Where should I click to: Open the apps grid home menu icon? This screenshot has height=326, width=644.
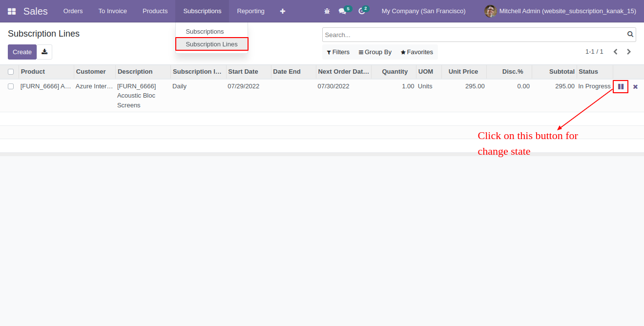click(x=12, y=11)
